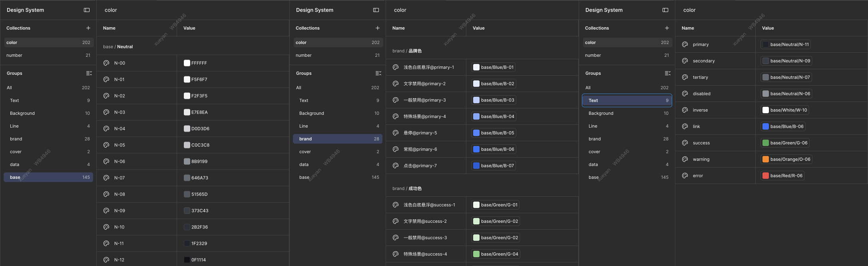The image size is (868, 266).
Task: Click the palette icon on the inverse row
Action: 685,110
